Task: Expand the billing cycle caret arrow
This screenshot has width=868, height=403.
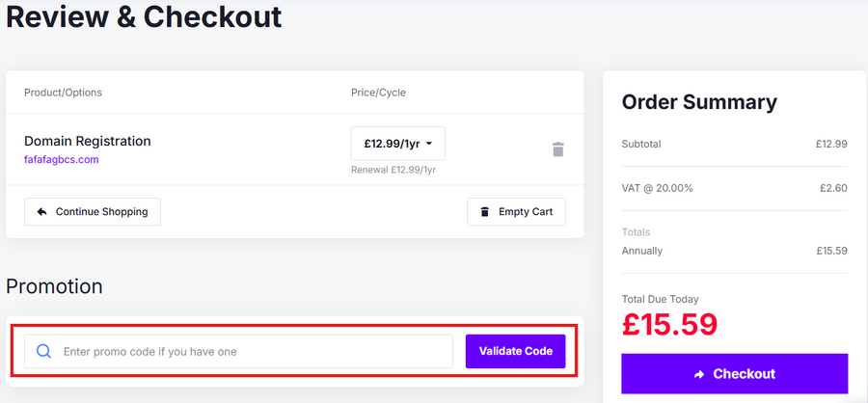Action: tap(429, 144)
